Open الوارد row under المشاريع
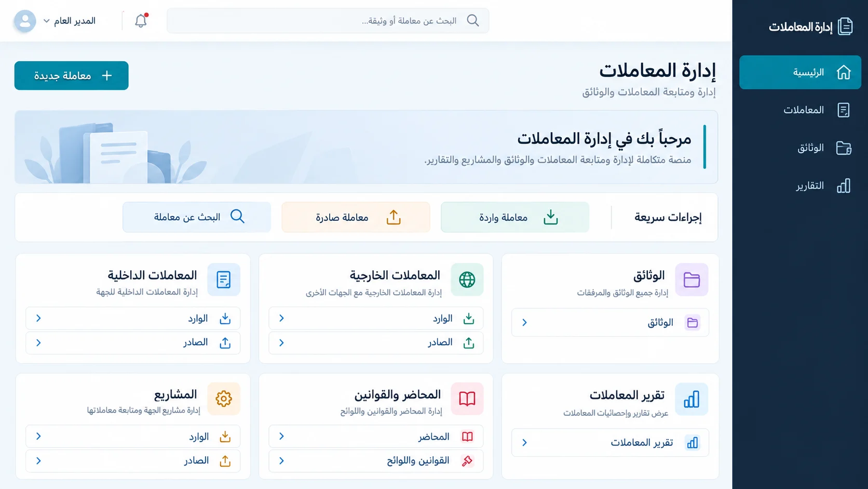This screenshot has height=489, width=868. (133, 437)
